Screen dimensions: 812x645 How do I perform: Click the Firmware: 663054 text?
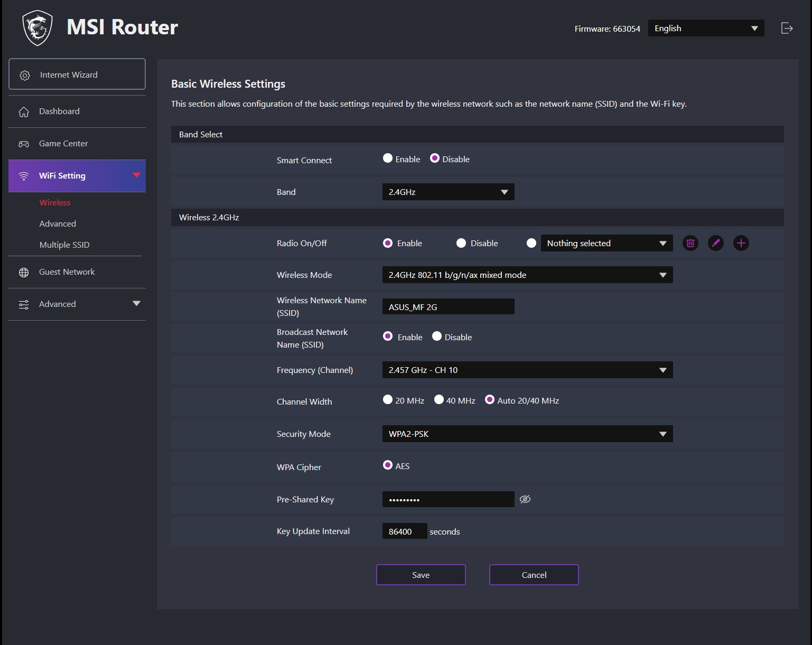[x=607, y=29]
